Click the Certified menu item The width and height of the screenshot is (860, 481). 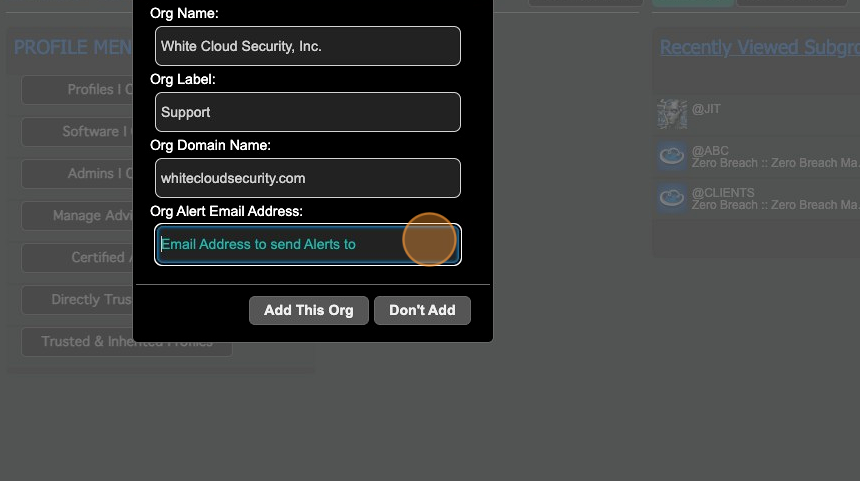click(x=77, y=258)
